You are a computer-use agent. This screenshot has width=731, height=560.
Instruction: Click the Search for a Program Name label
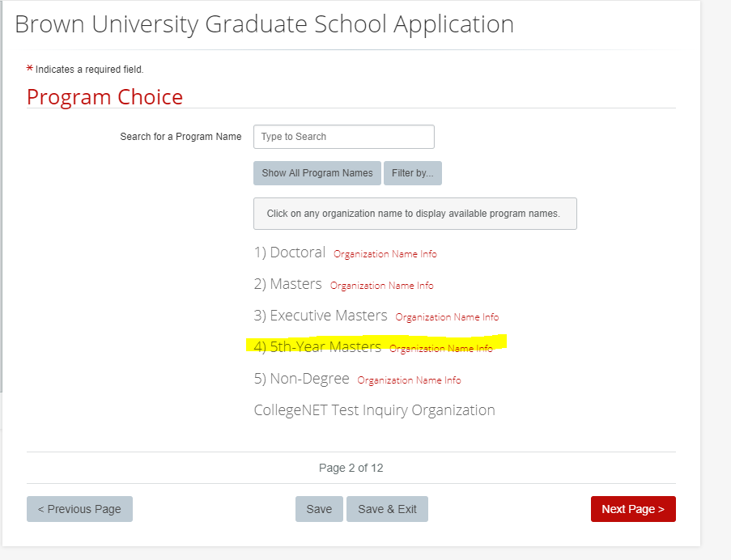coord(181,137)
